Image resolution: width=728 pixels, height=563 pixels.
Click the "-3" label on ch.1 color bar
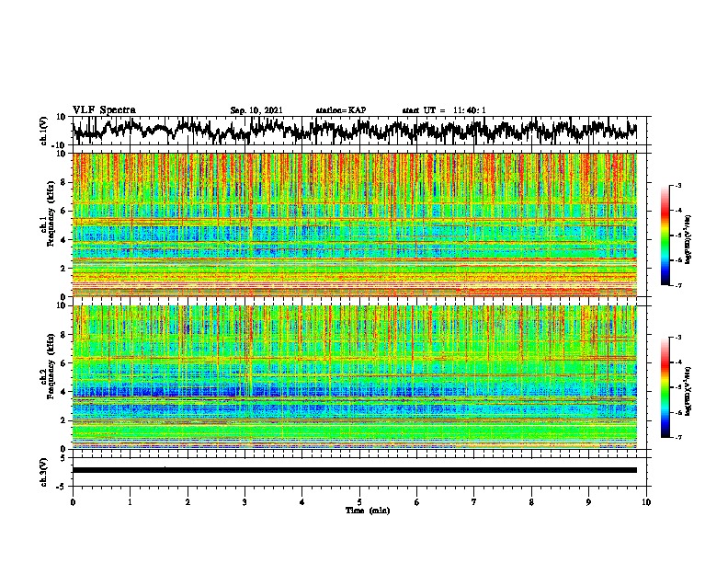[x=678, y=185]
